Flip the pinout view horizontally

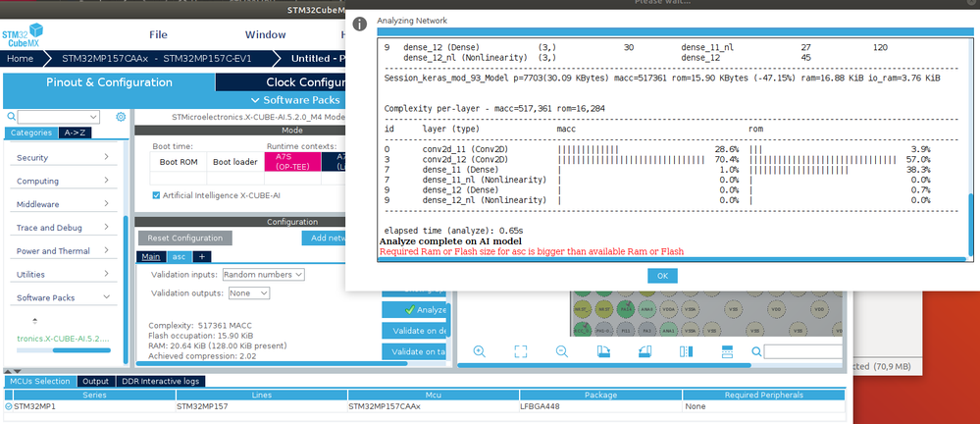(x=687, y=351)
